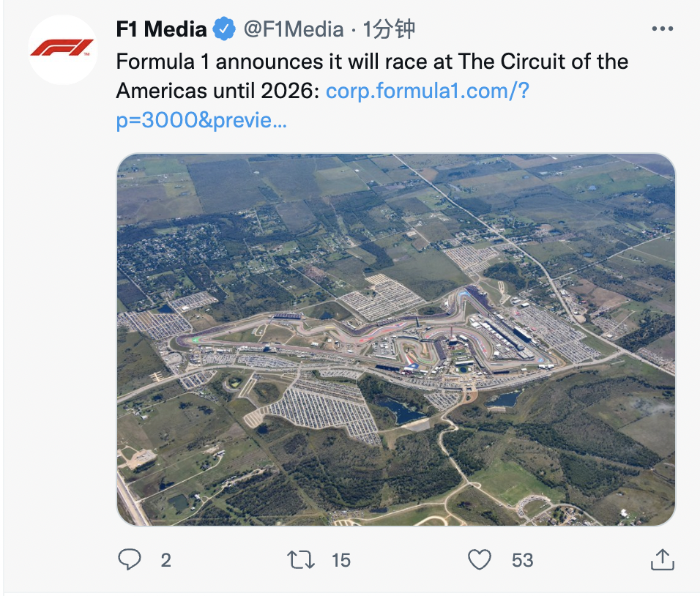
Task: Click blank space between like count and share icon
Action: pos(593,560)
